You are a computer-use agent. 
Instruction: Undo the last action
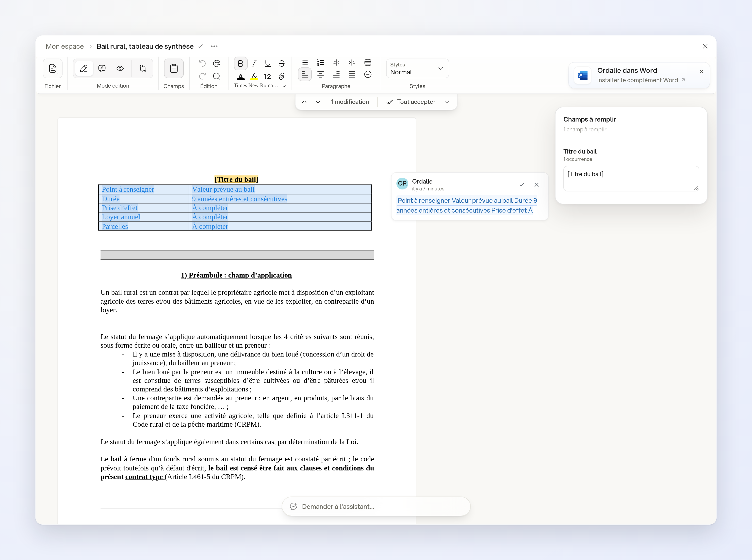pos(202,63)
